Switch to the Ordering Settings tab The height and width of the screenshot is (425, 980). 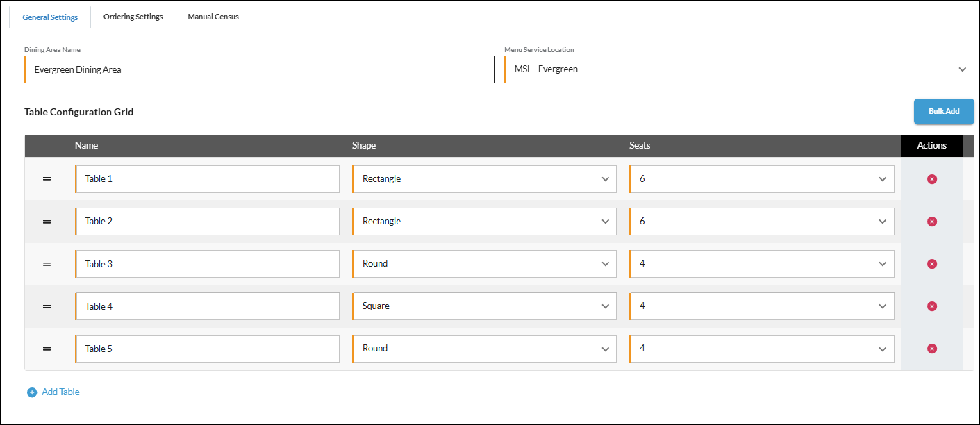(133, 17)
